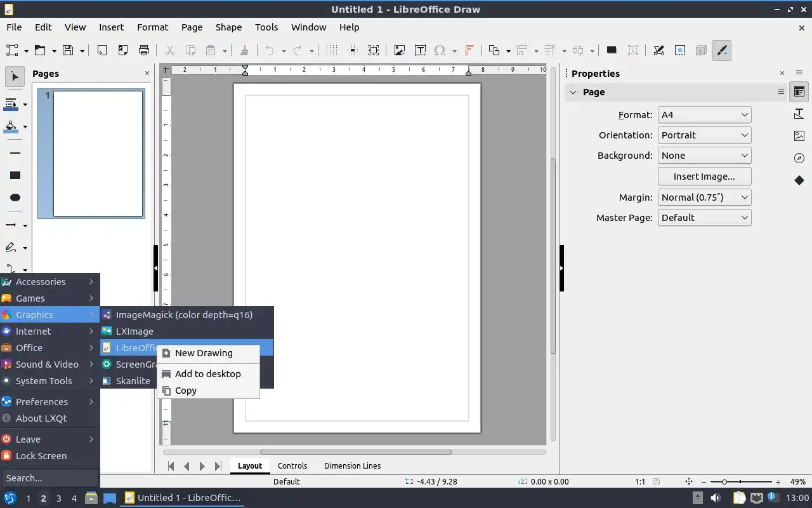This screenshot has height=508, width=812.
Task: Click the Clone formatting paintbrush icon
Action: point(244,50)
